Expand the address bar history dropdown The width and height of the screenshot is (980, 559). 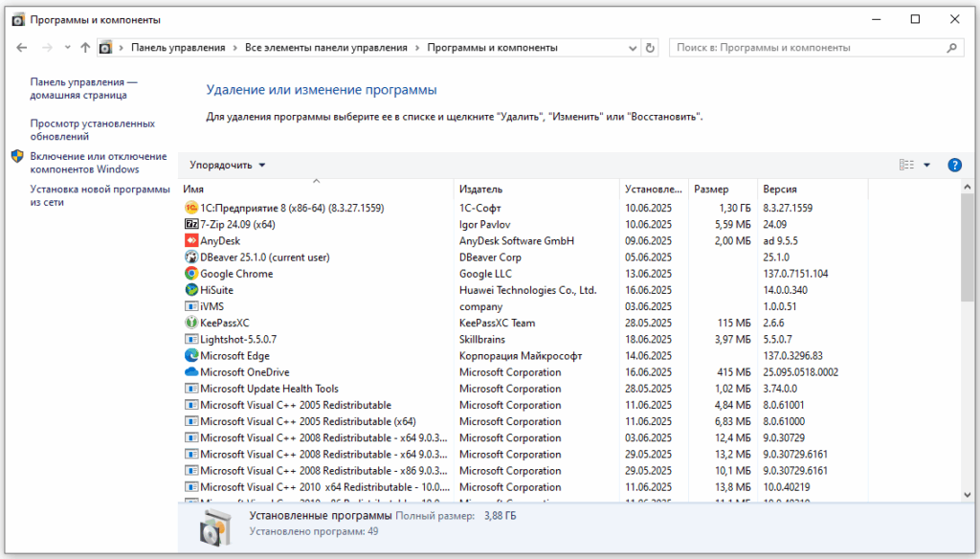[x=632, y=47]
